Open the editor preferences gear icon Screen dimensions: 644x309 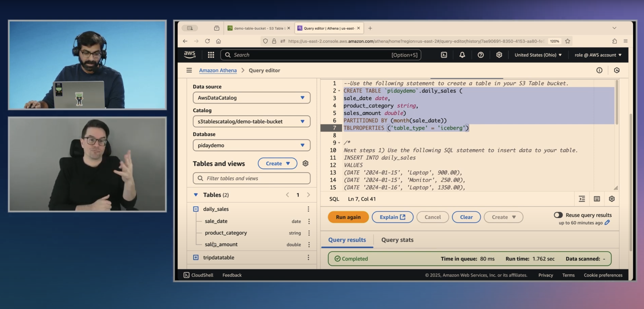(x=611, y=199)
